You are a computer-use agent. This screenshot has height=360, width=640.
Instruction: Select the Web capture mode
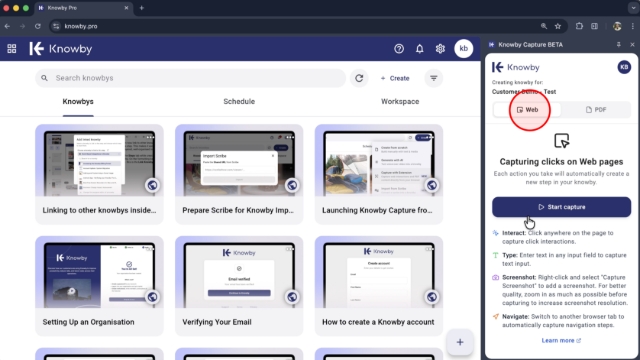(x=527, y=110)
